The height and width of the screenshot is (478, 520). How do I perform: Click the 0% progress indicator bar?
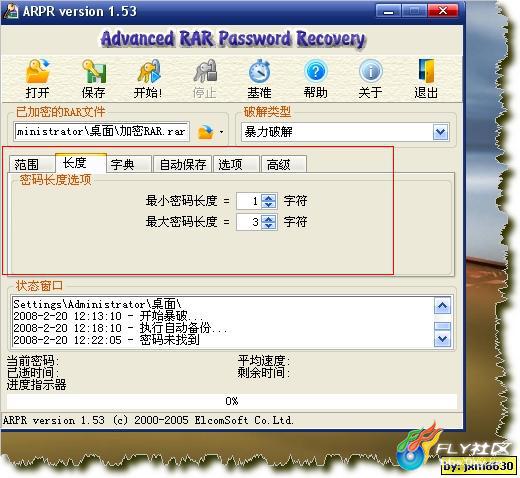coord(232,401)
